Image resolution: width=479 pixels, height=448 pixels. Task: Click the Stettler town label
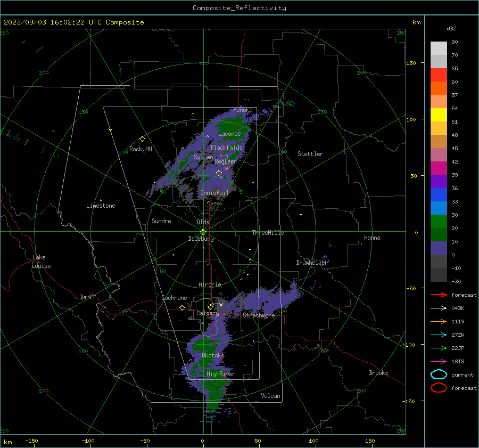[x=310, y=154]
